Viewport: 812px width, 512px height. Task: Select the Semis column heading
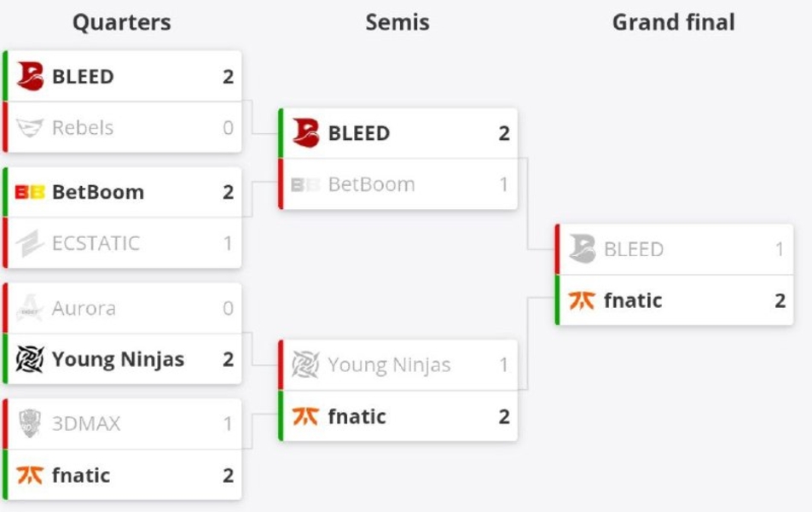pos(397,22)
